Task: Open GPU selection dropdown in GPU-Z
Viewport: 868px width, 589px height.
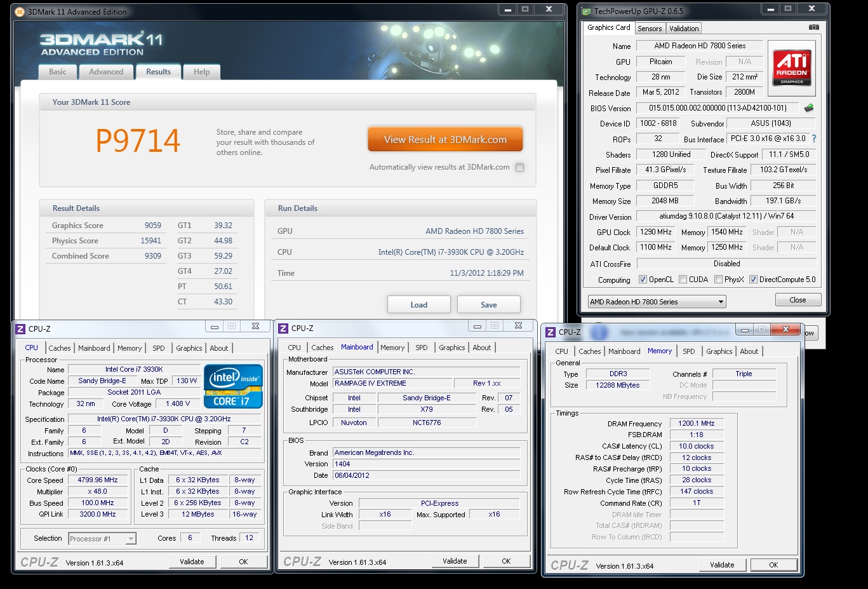Action: click(x=657, y=302)
